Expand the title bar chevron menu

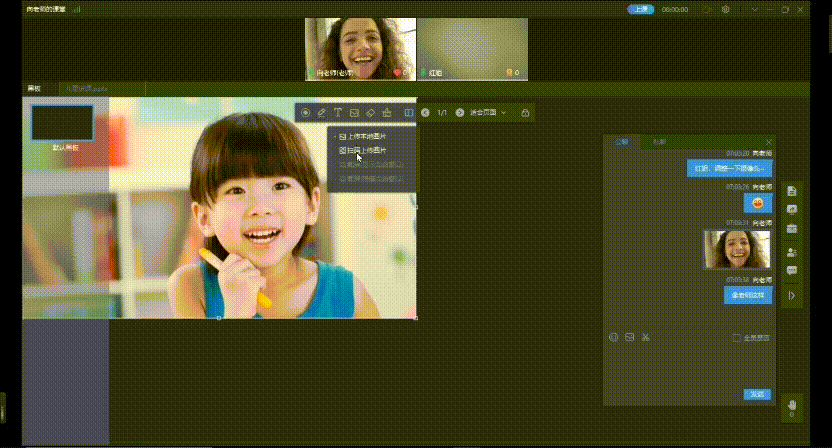click(x=755, y=10)
